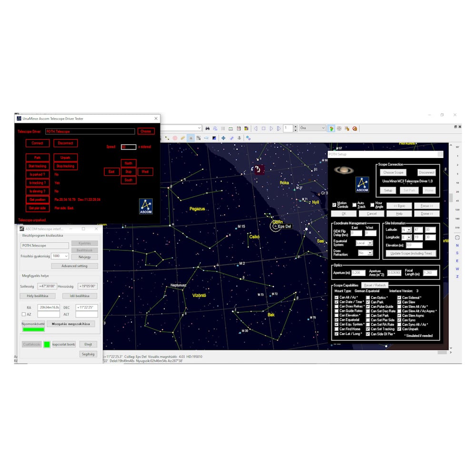
Task: Click the green status indicator next to Csatlakozás
Action: [47, 344]
